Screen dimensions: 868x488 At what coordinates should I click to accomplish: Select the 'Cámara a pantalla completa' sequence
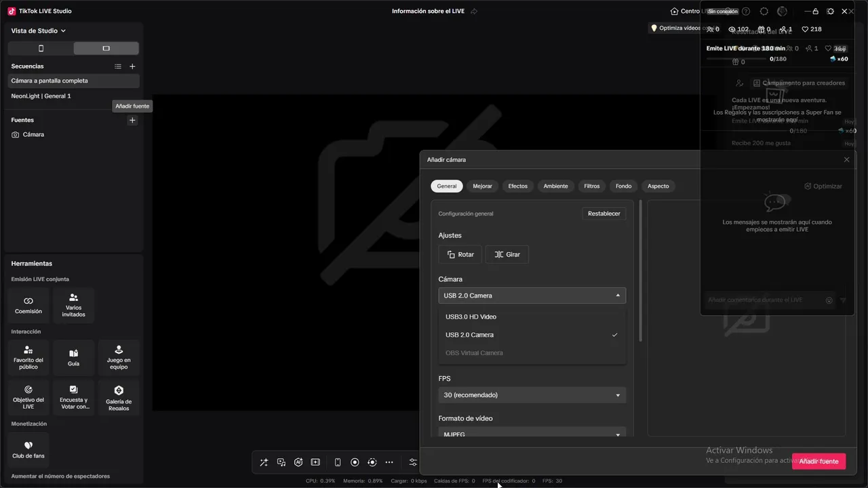pyautogui.click(x=73, y=81)
